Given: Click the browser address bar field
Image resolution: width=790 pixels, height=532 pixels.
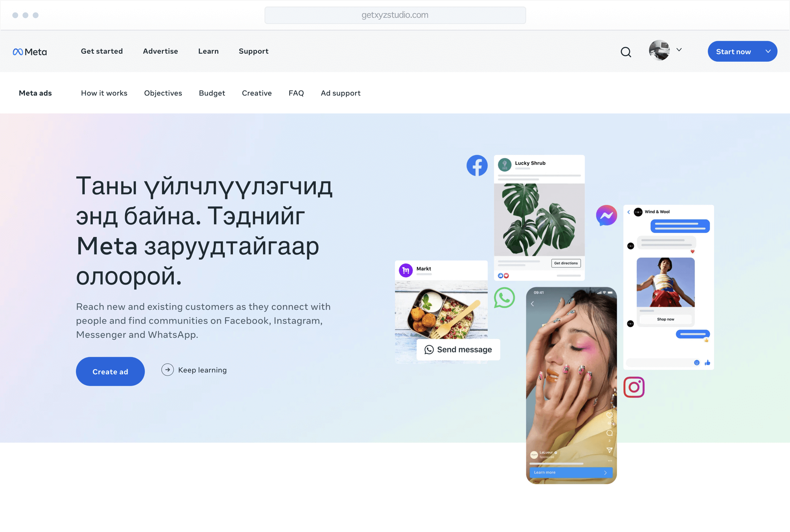Looking at the screenshot, I should click(395, 15).
